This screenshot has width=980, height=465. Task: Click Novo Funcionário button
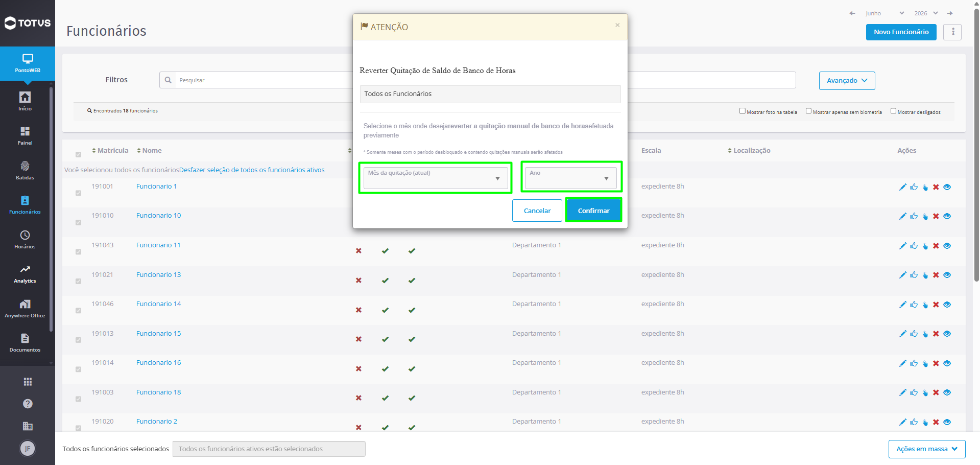[901, 32]
